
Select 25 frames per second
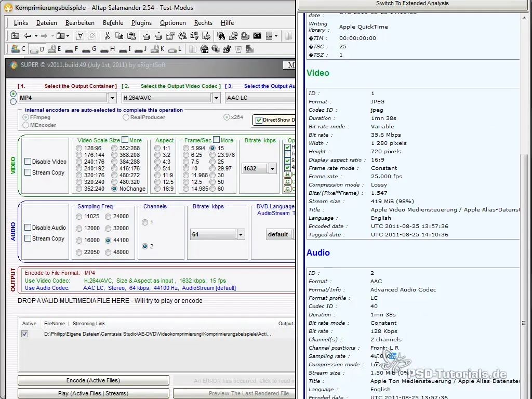click(x=212, y=162)
